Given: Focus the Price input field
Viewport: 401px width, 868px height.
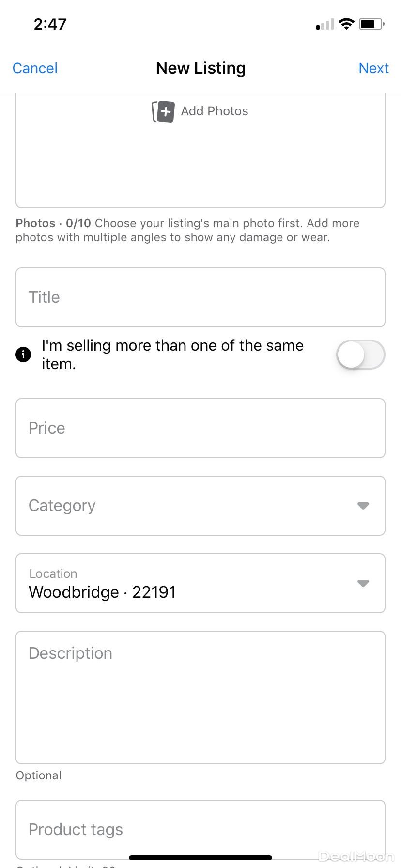Looking at the screenshot, I should tap(200, 428).
